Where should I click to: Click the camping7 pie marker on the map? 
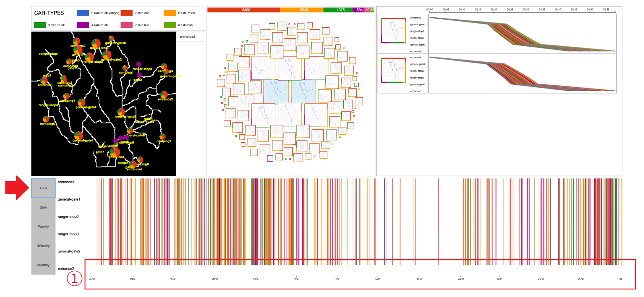click(163, 137)
